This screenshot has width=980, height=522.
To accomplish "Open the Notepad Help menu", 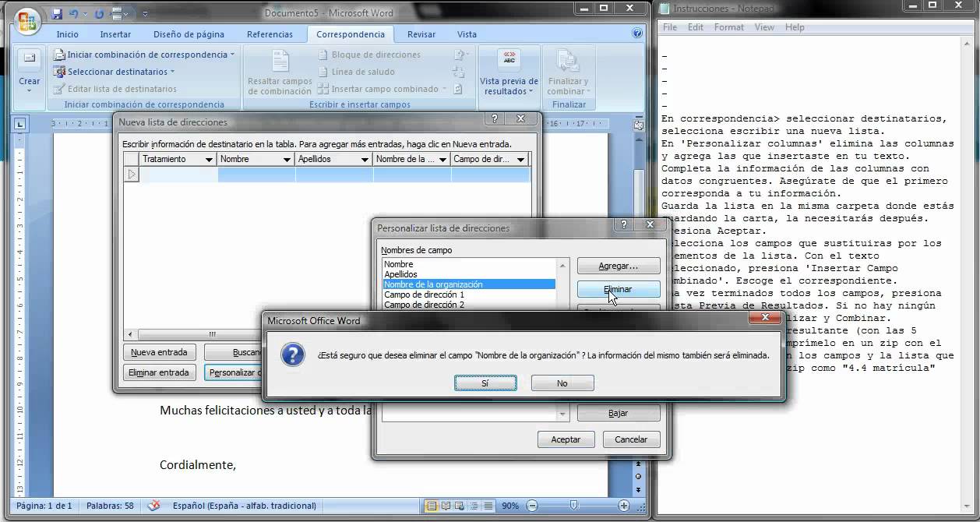I will [x=795, y=27].
